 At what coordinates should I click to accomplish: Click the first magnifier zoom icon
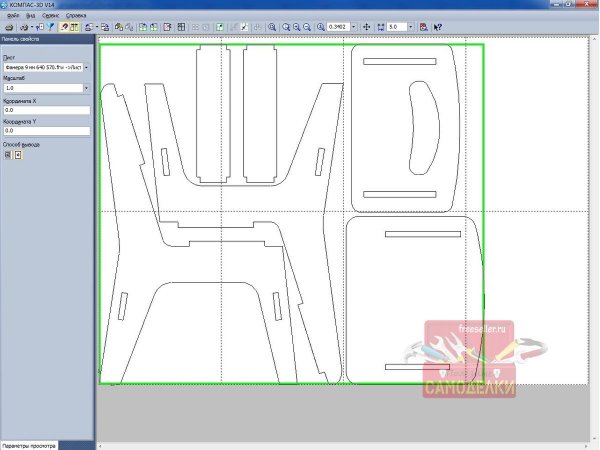pyautogui.click(x=273, y=27)
